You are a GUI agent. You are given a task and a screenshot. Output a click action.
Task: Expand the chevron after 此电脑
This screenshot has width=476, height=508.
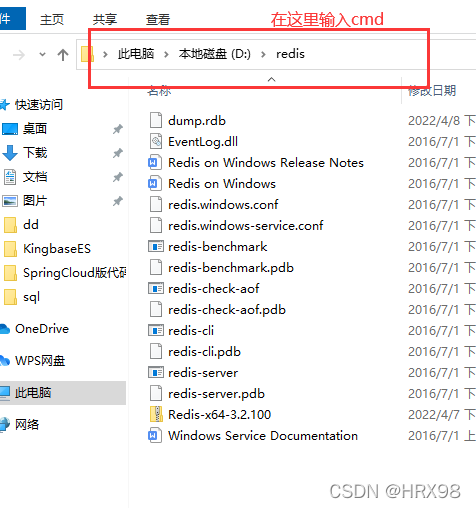pyautogui.click(x=166, y=54)
